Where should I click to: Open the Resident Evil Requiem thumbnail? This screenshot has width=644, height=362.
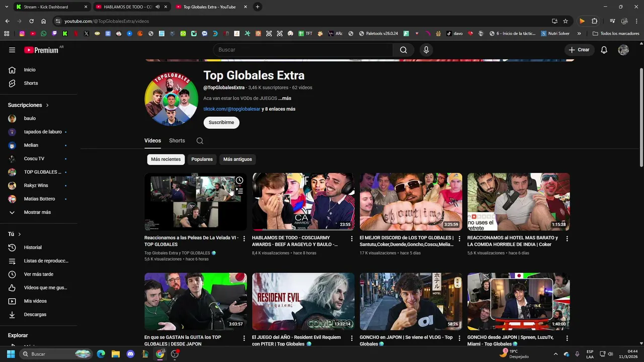[x=303, y=301]
